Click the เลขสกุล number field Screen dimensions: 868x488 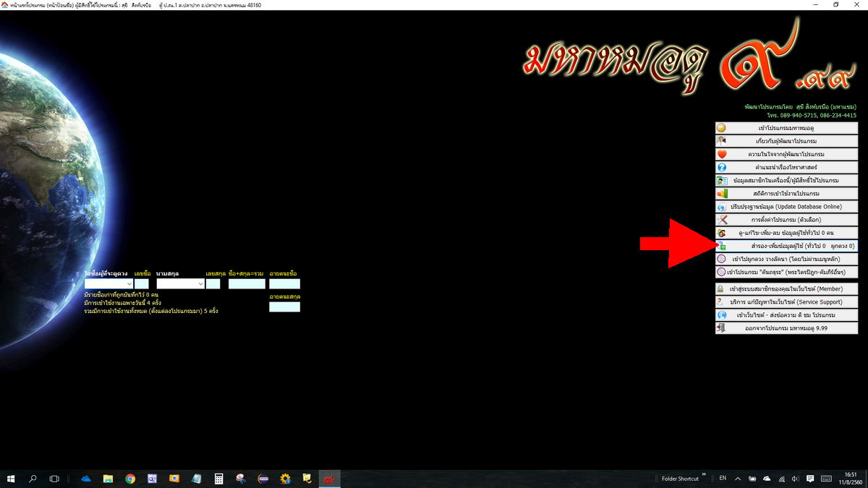213,284
